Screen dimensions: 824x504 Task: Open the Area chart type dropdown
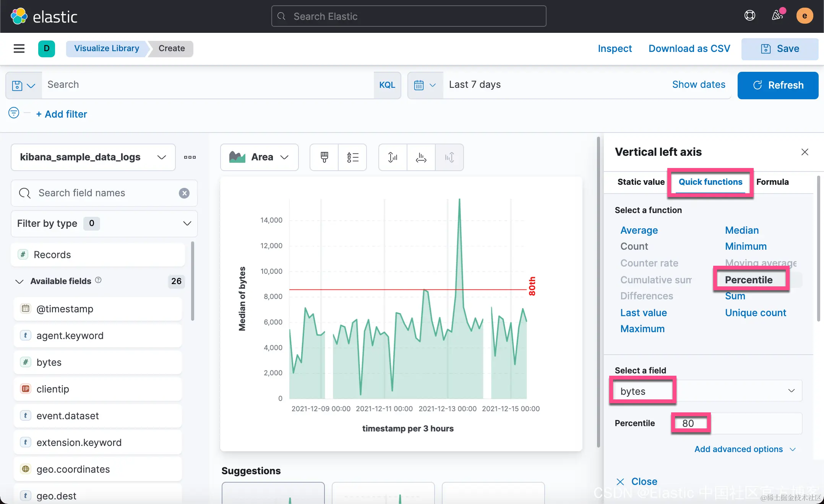pos(259,157)
